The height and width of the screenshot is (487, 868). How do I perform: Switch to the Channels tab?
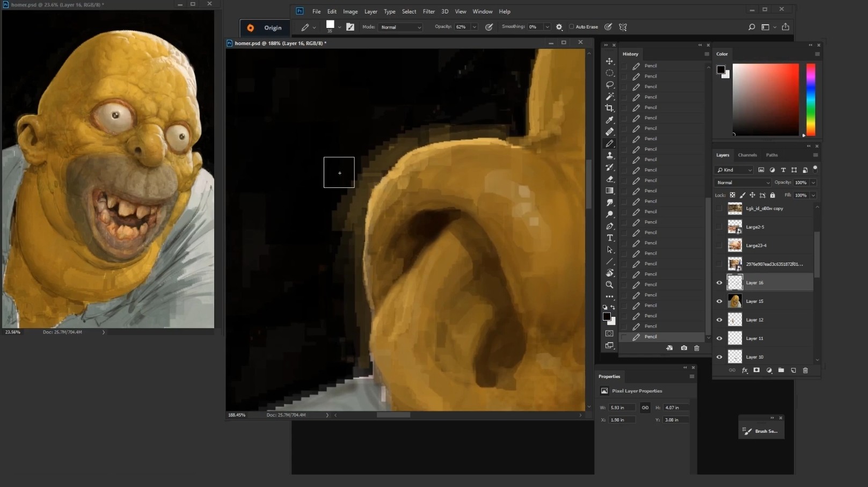point(747,155)
